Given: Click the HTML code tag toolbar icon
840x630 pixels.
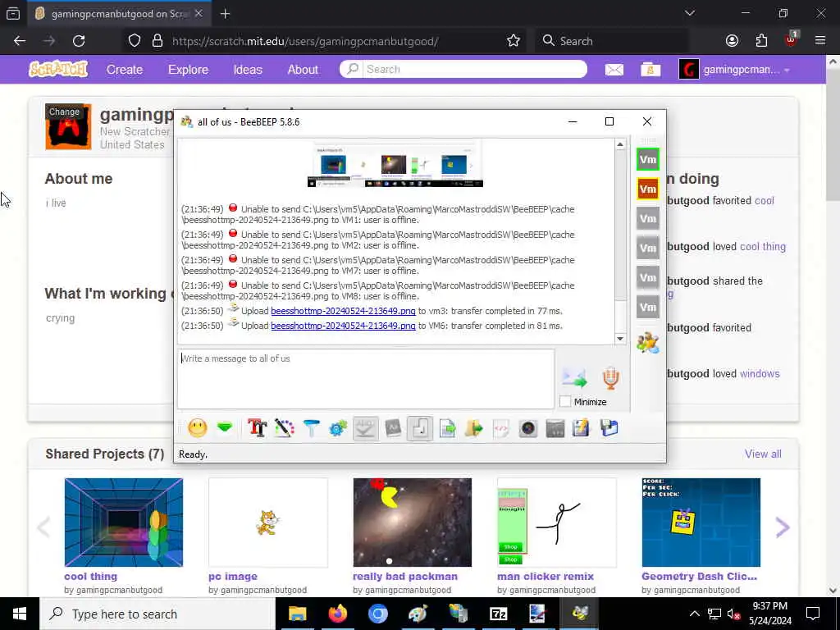Looking at the screenshot, I should pos(501,428).
